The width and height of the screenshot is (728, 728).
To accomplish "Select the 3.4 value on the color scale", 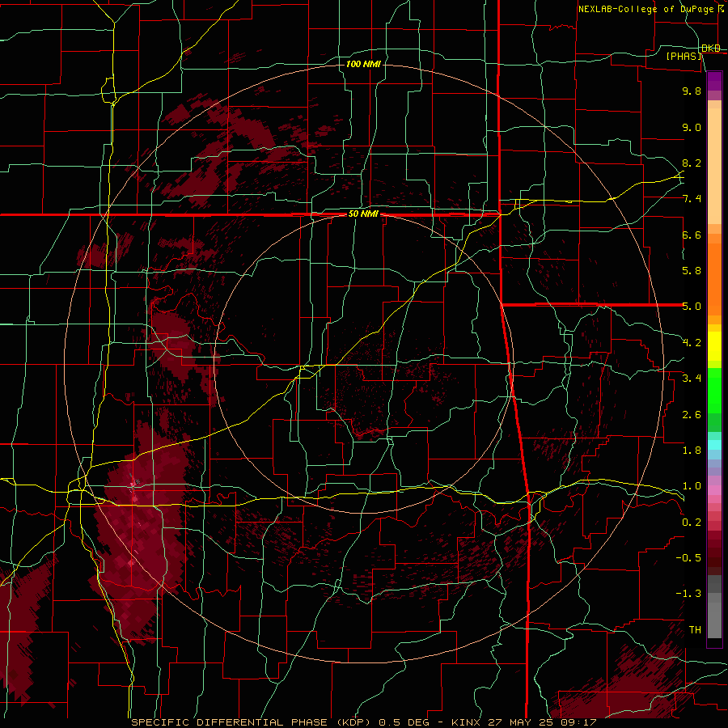I will coord(692,379).
